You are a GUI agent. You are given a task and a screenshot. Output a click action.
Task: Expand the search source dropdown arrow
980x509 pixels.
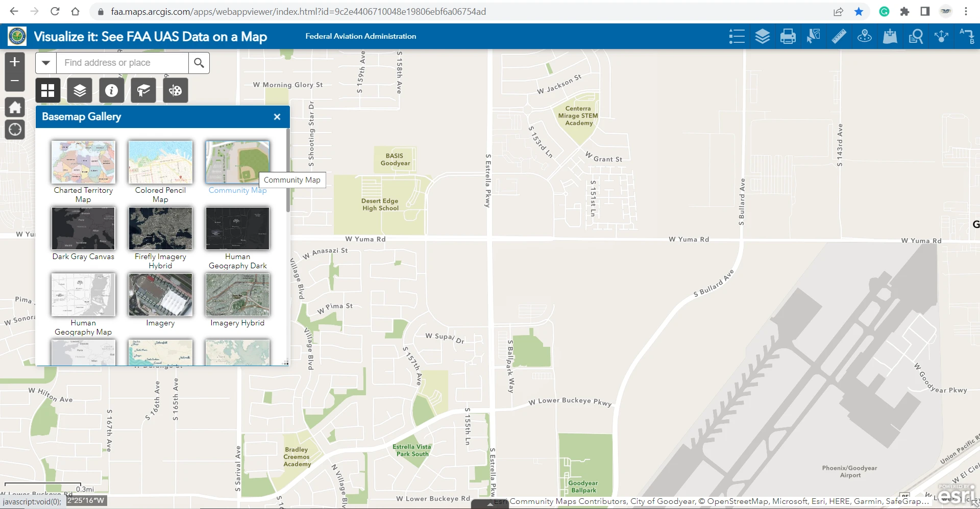click(x=46, y=63)
